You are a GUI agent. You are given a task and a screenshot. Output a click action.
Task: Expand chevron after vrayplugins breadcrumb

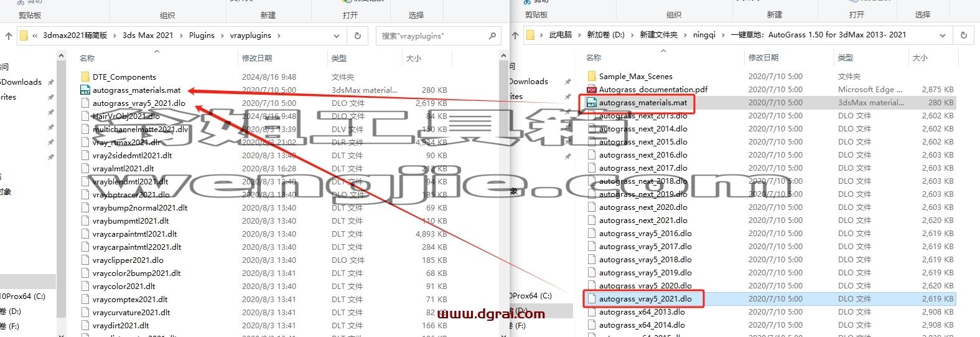(278, 36)
